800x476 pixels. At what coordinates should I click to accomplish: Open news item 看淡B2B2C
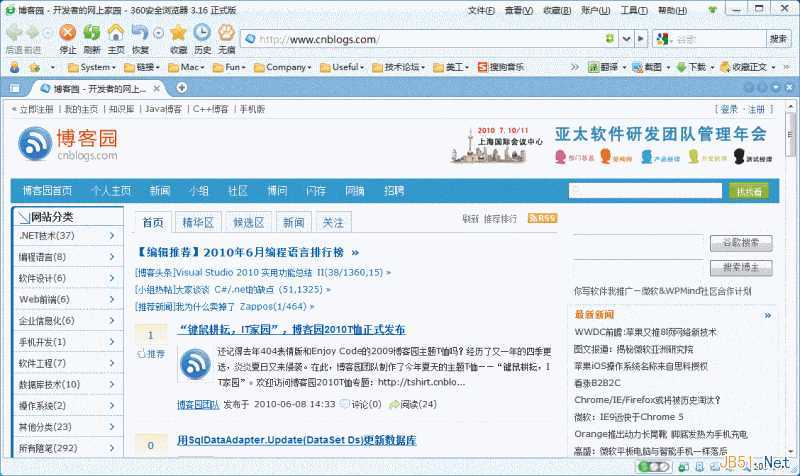pyautogui.click(x=597, y=383)
